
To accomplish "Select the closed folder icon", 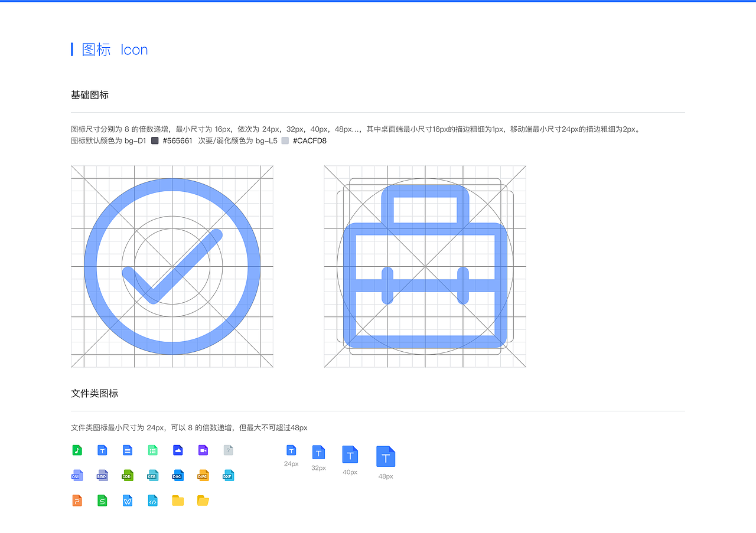I will tap(178, 501).
